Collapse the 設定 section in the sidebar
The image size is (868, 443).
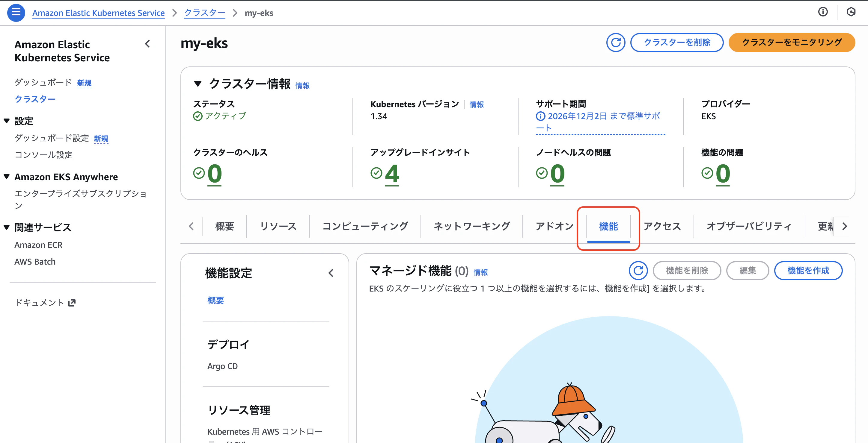click(6, 121)
